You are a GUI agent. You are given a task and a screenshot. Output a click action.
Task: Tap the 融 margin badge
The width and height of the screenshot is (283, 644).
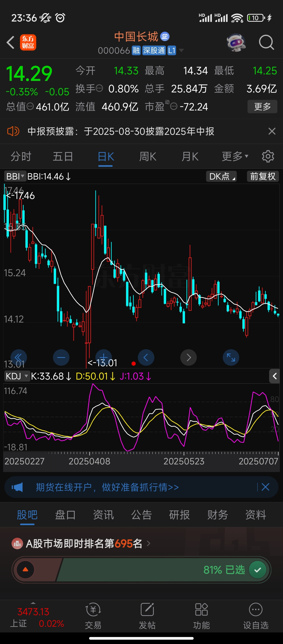136,51
